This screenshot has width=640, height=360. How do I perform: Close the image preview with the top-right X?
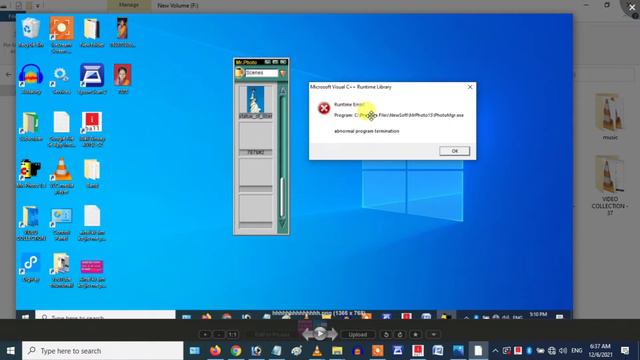(632, 7)
